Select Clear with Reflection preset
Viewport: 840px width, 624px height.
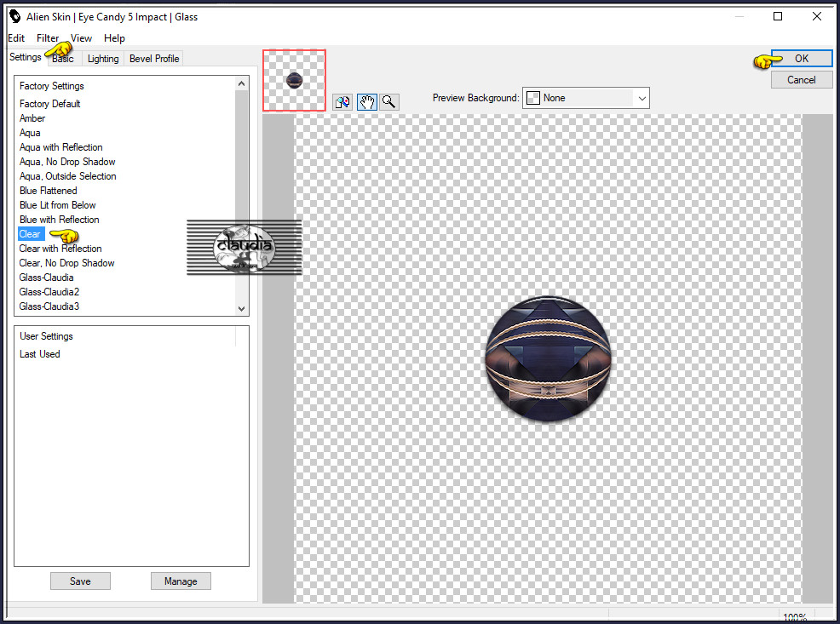coord(60,249)
